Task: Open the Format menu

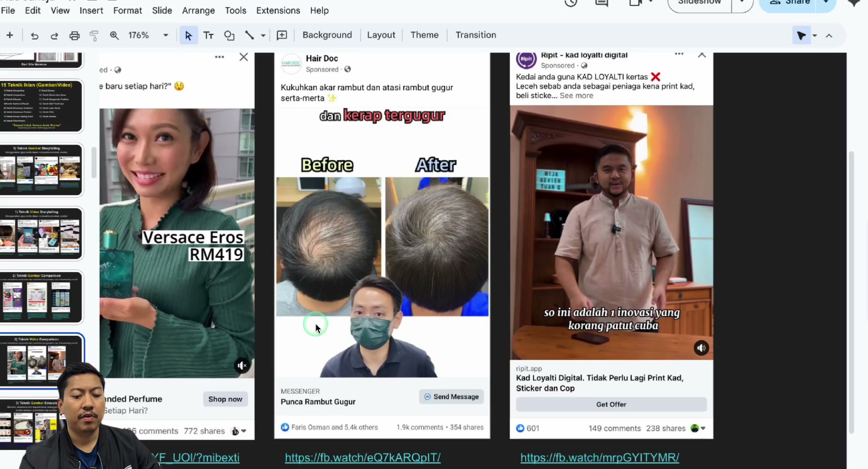Action: [127, 10]
